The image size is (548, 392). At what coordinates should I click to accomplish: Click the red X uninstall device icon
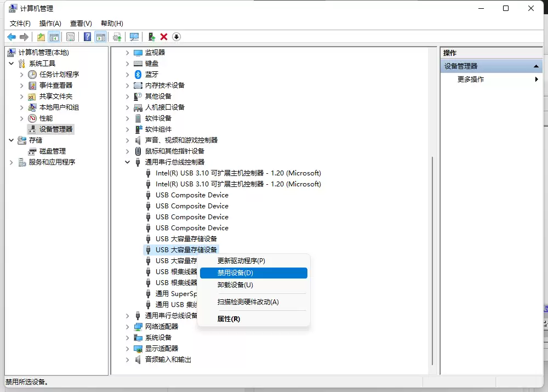164,37
